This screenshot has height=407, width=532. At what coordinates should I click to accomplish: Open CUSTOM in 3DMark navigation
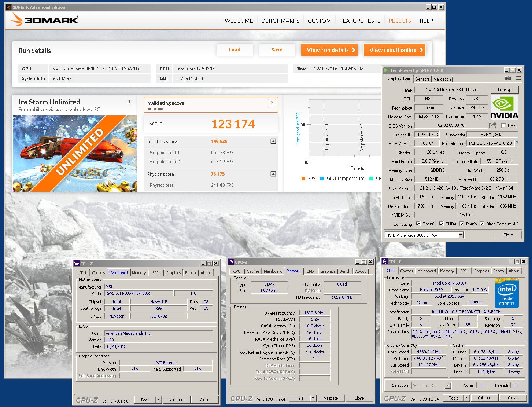point(319,21)
